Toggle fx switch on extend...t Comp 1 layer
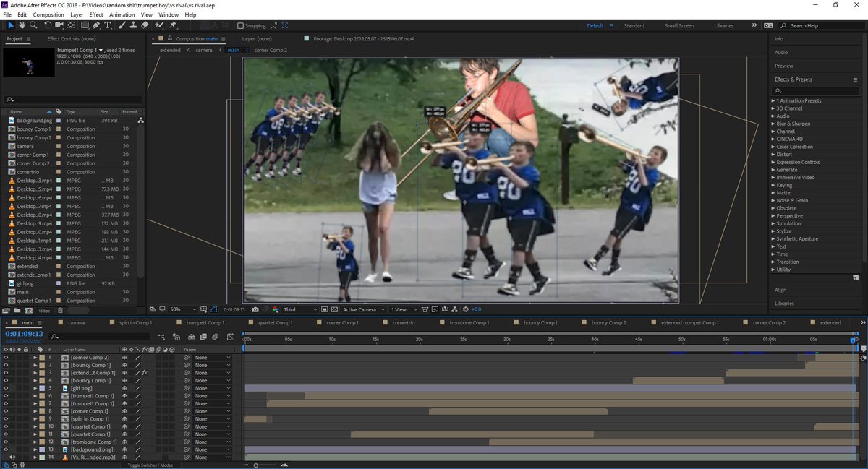Screen dimensions: 868x469 pos(145,373)
